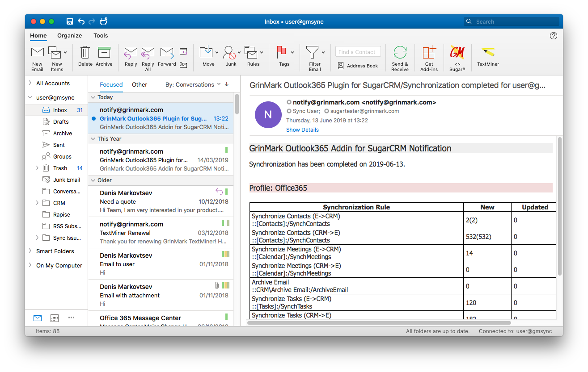Image resolution: width=588 pixels, height=372 pixels.
Task: Expand the CRM folder
Action: [x=37, y=203]
